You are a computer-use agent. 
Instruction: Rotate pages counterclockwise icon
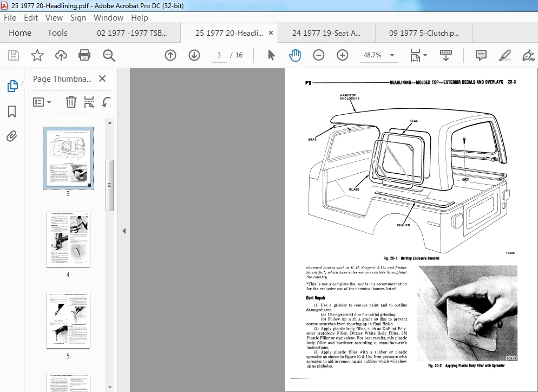click(x=107, y=102)
